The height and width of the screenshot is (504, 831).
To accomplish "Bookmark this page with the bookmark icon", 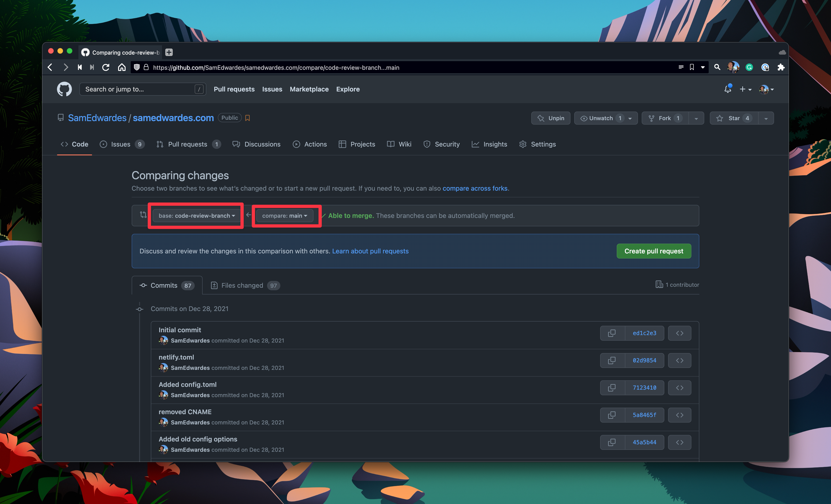I will coord(692,67).
